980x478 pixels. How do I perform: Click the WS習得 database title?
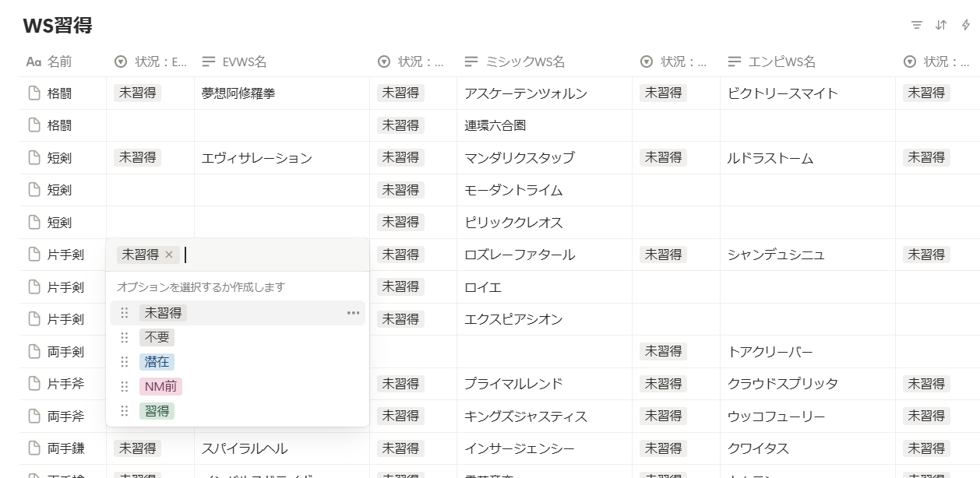point(58,26)
